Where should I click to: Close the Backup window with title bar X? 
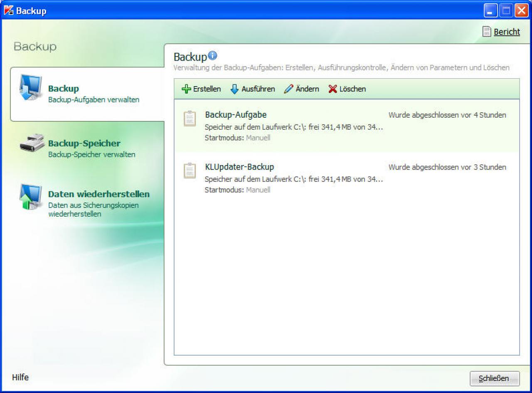tap(521, 10)
